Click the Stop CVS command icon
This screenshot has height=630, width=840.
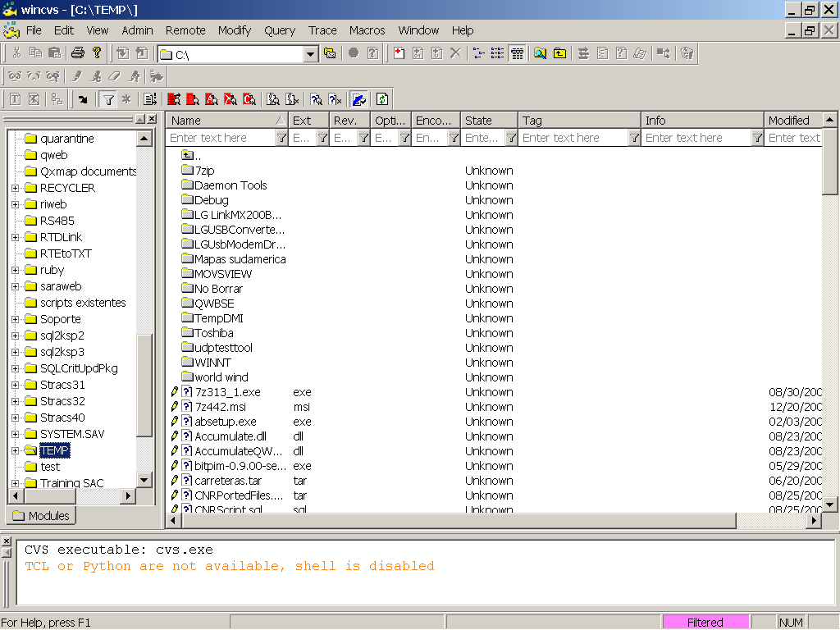[x=352, y=52]
